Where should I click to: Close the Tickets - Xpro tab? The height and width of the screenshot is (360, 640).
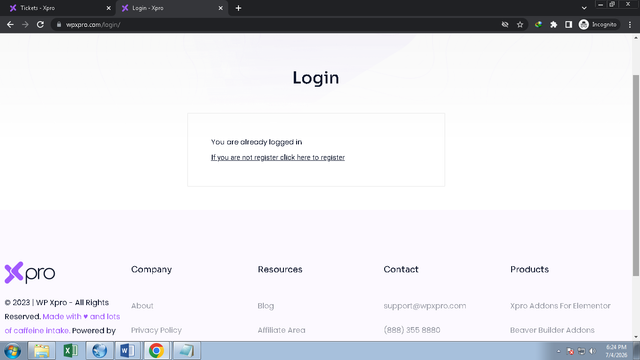coord(109,8)
